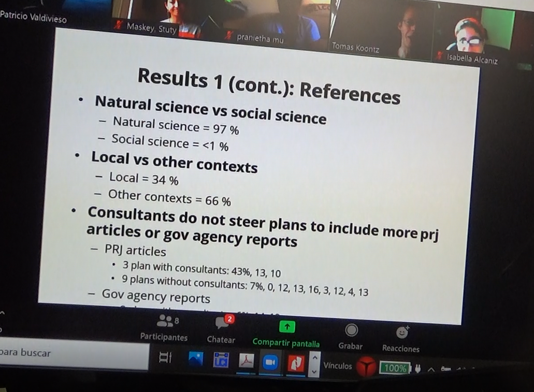Click the line 'Natural science = 97 %'
Viewport: 534px width, 392px height.
click(x=176, y=126)
